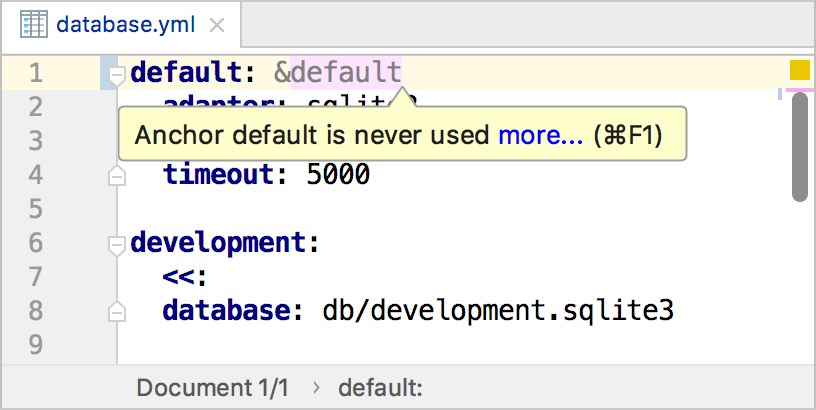Click the pink stripe mark beside scrollbar
The height and width of the screenshot is (410, 816).
[x=799, y=89]
